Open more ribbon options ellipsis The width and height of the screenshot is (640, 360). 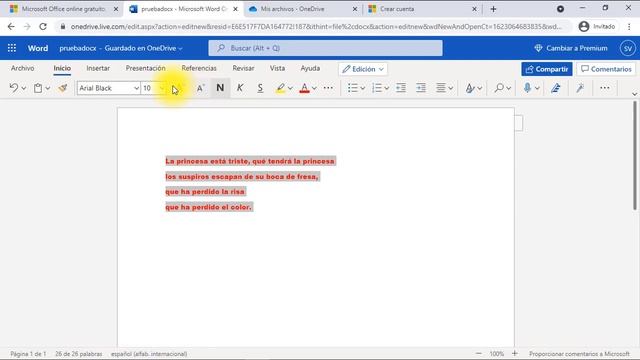click(x=604, y=88)
